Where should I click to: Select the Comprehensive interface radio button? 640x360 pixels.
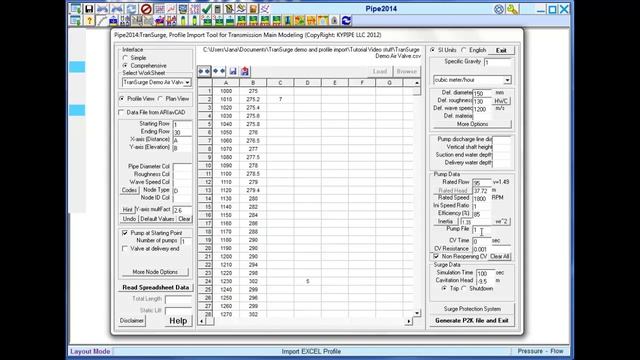click(125, 65)
